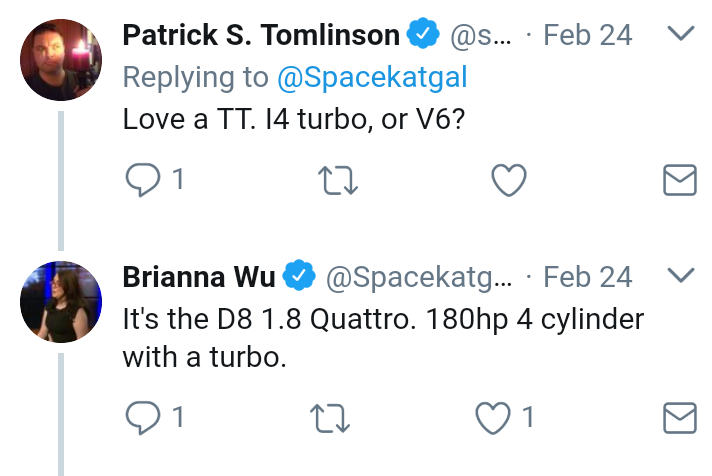
Task: Reply to Patrick S. Tomlinson's tweet
Action: [x=143, y=180]
